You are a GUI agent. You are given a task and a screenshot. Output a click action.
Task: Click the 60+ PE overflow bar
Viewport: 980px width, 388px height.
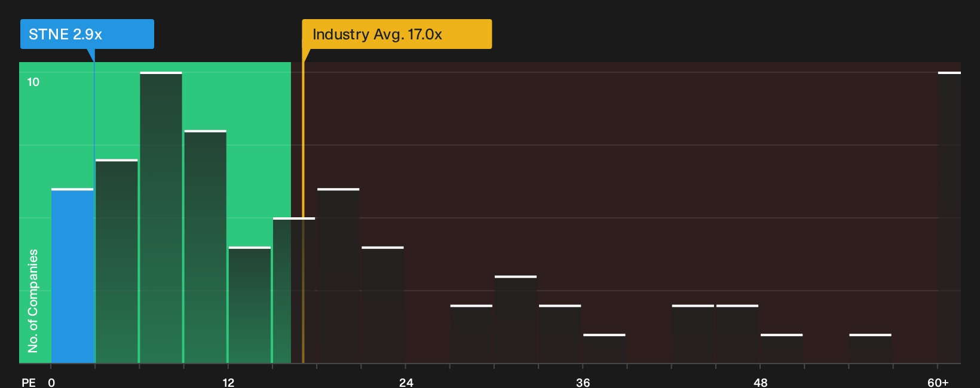(x=949, y=217)
